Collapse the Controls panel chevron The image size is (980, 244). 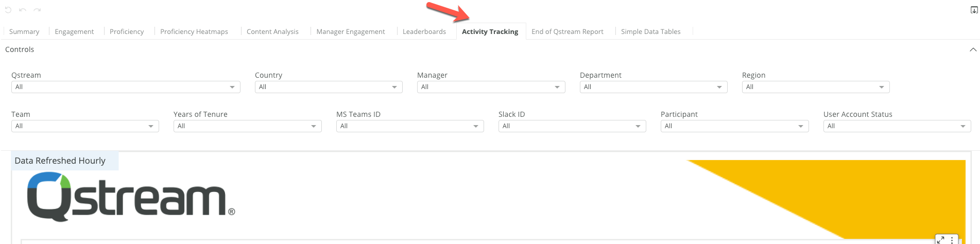click(973, 49)
